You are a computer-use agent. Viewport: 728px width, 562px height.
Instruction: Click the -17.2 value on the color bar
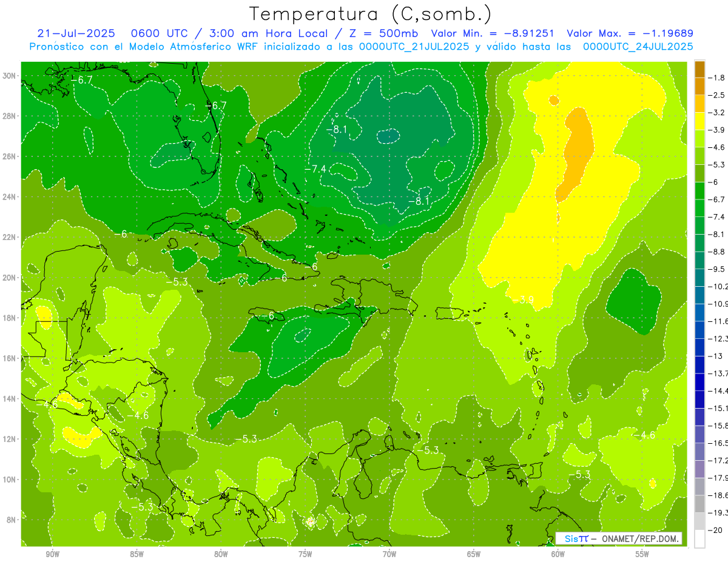(718, 460)
